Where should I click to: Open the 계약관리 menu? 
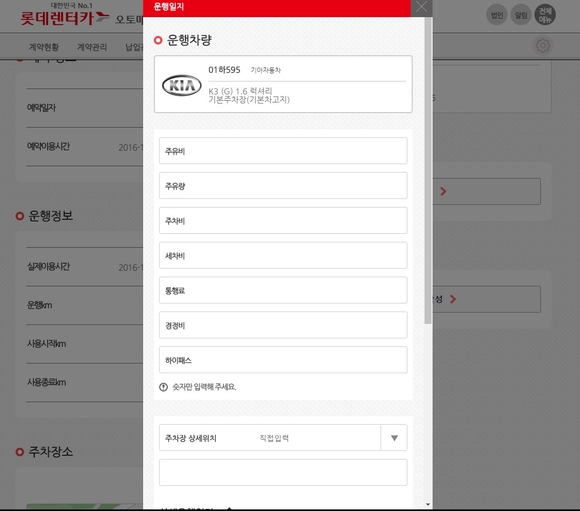pos(92,47)
